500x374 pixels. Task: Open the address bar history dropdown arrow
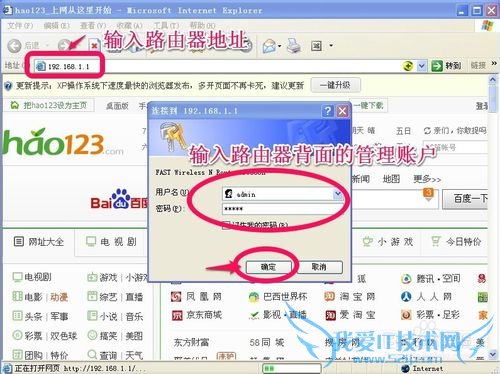click(421, 66)
